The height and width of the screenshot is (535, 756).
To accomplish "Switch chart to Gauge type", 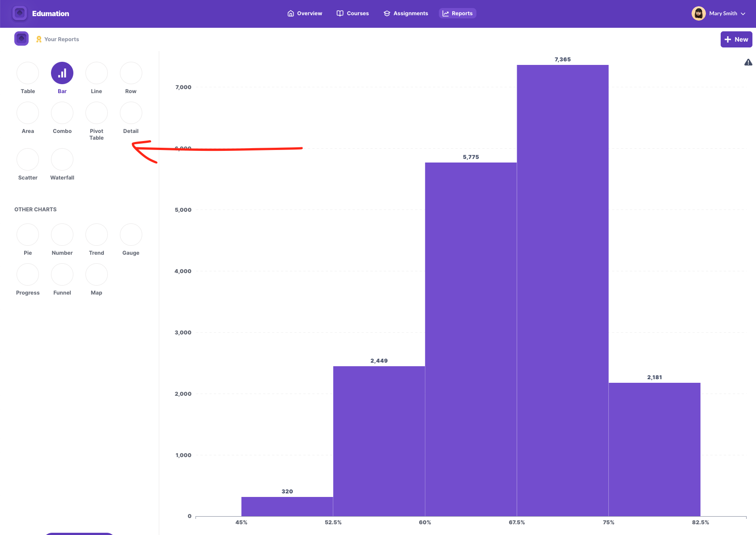I will click(x=131, y=235).
